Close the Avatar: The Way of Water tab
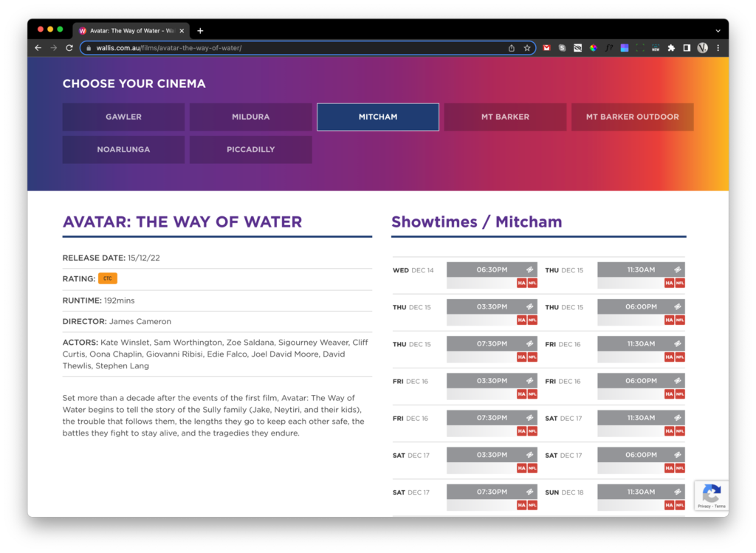The width and height of the screenshot is (756, 553). 182,31
